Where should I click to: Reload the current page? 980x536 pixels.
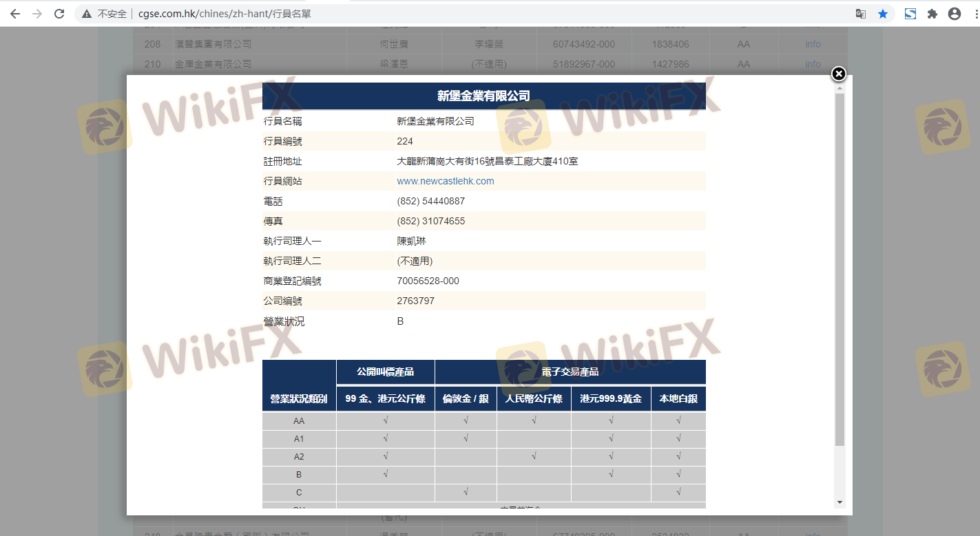(59, 14)
